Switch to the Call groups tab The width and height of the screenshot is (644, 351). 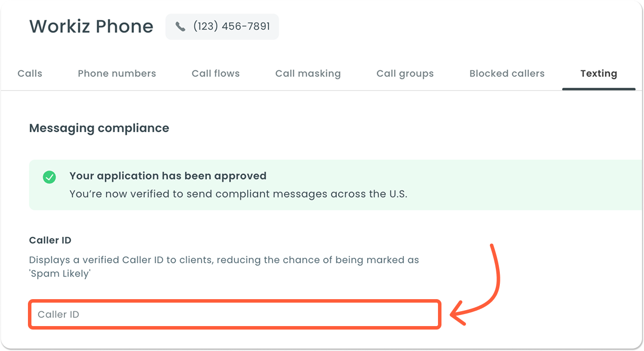[x=405, y=74]
